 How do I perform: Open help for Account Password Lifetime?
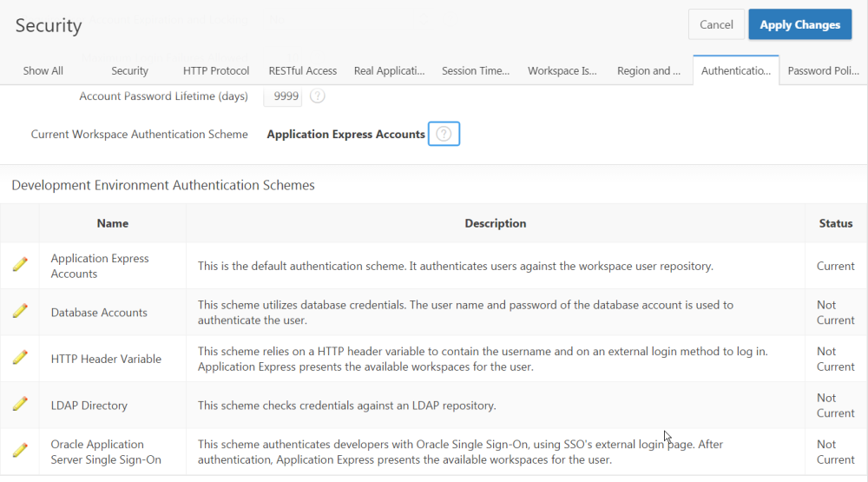pos(317,96)
